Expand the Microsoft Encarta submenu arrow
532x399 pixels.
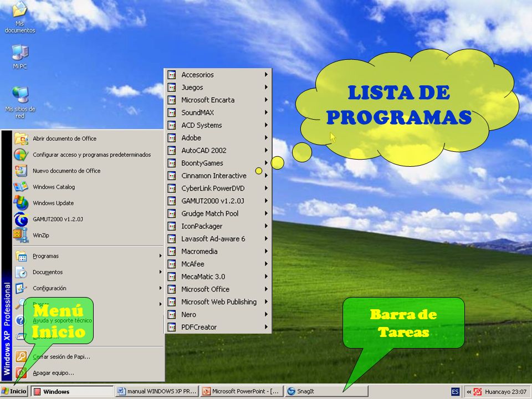267,100
